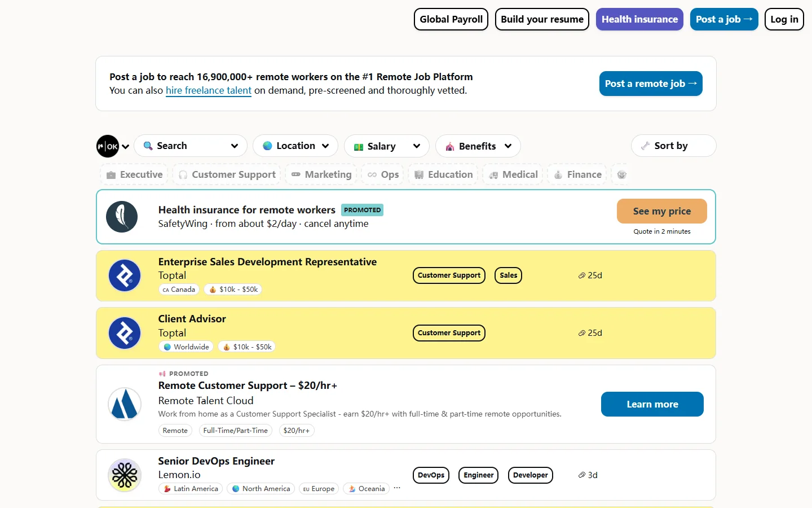Click the Learn more button

tap(652, 404)
